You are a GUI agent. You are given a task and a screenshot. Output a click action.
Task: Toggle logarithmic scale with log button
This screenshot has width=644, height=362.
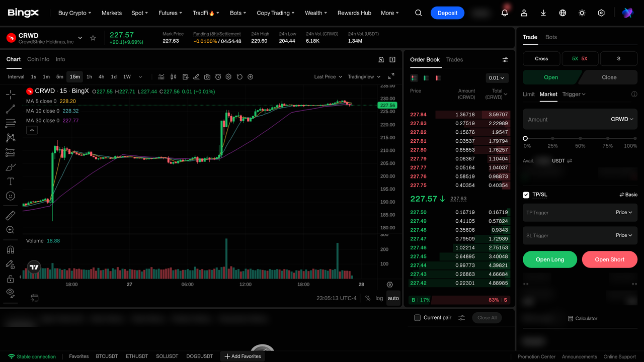[x=379, y=298]
